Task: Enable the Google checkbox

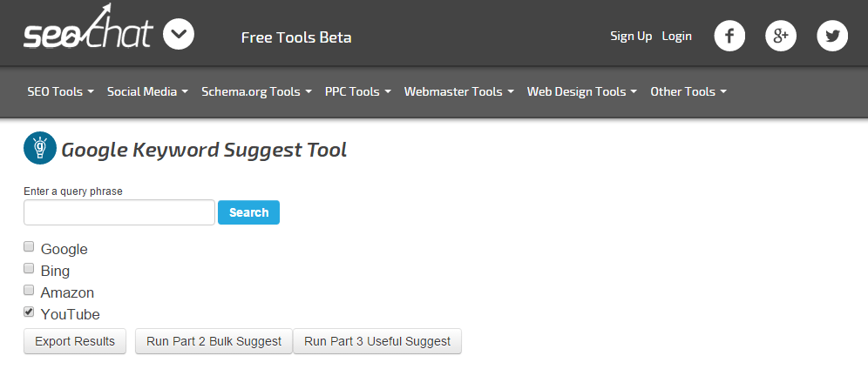Action: click(29, 247)
